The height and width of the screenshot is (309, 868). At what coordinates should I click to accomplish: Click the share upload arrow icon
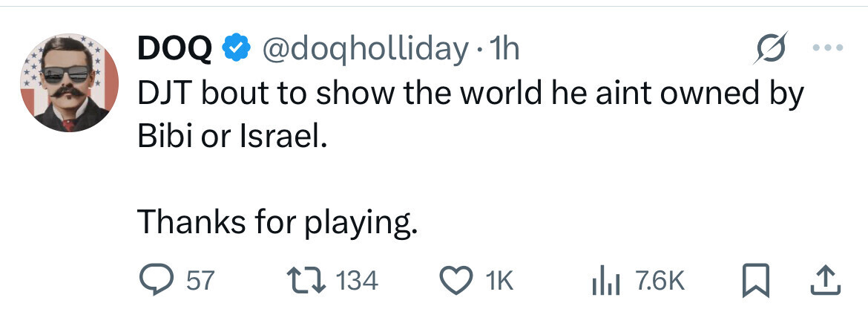(821, 279)
